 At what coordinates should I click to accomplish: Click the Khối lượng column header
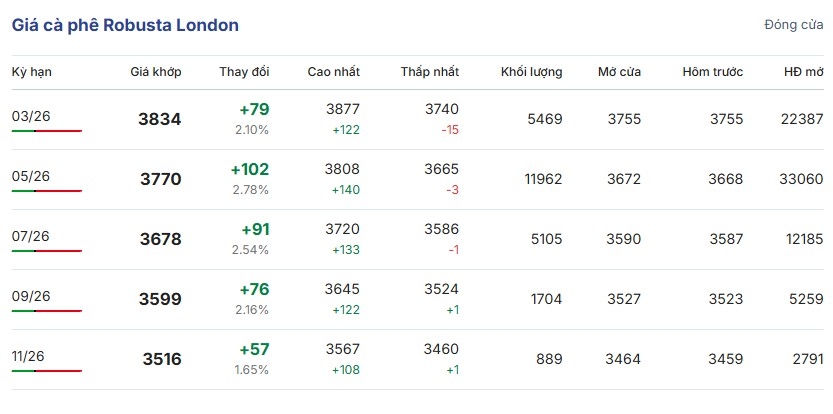click(x=531, y=72)
